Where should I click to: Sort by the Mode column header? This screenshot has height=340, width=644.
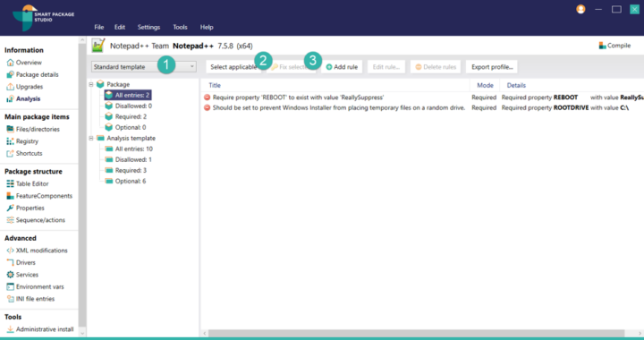(485, 85)
